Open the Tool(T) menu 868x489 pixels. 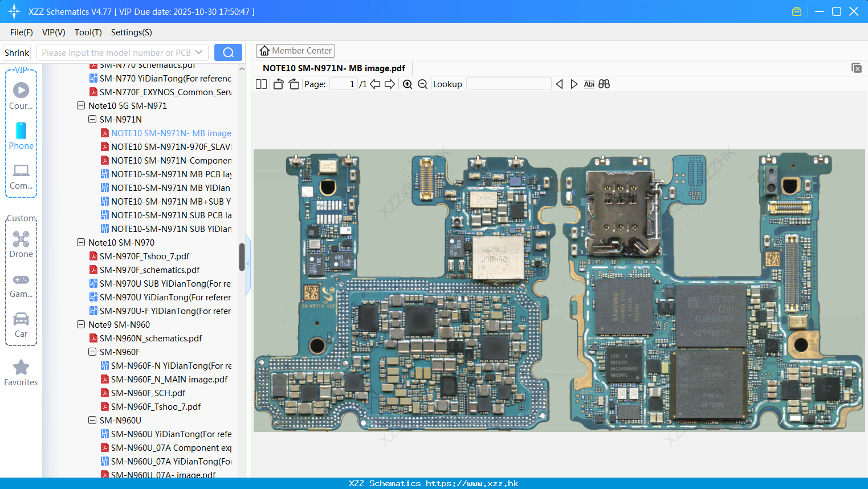click(x=88, y=32)
